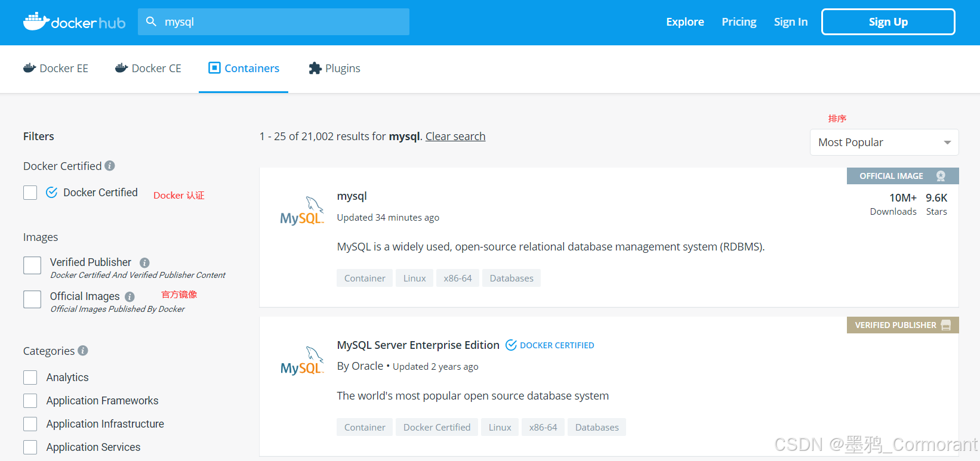Tick the Docker Certified filter checkbox
The width and height of the screenshot is (980, 461).
pos(30,193)
